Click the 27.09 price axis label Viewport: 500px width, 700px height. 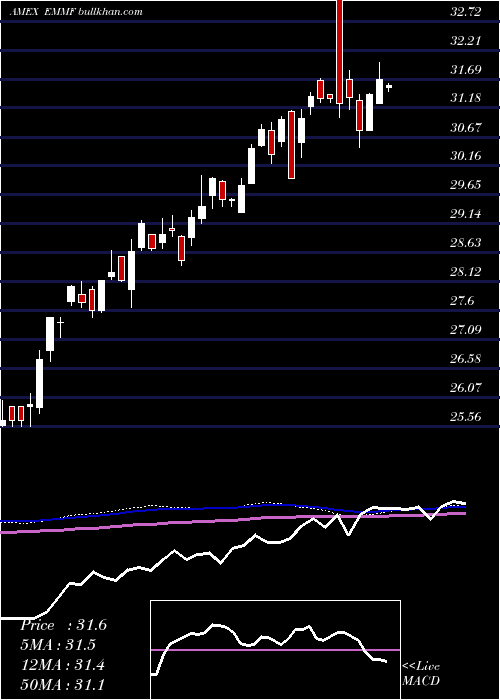coord(466,330)
